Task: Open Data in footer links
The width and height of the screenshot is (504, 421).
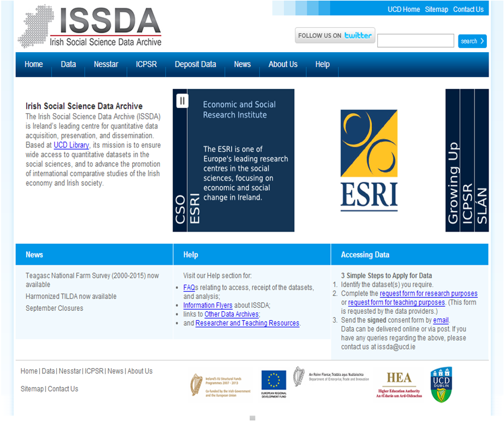Action: (48, 371)
